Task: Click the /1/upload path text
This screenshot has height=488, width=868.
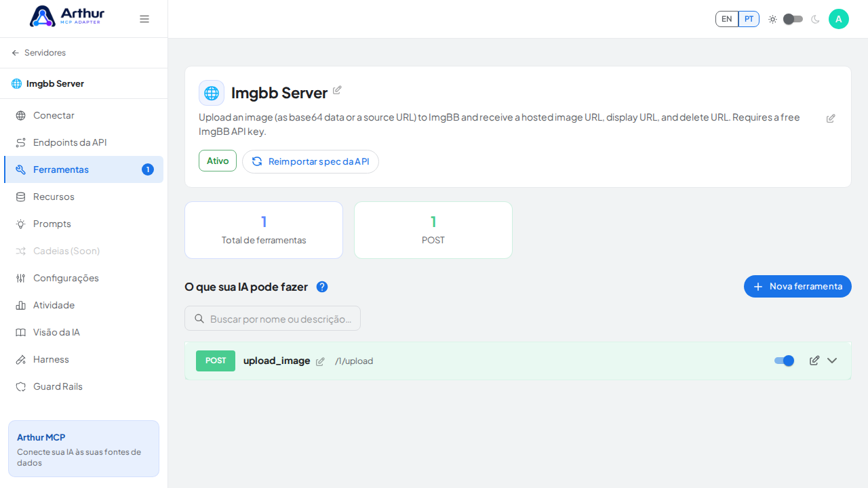Action: 354,361
